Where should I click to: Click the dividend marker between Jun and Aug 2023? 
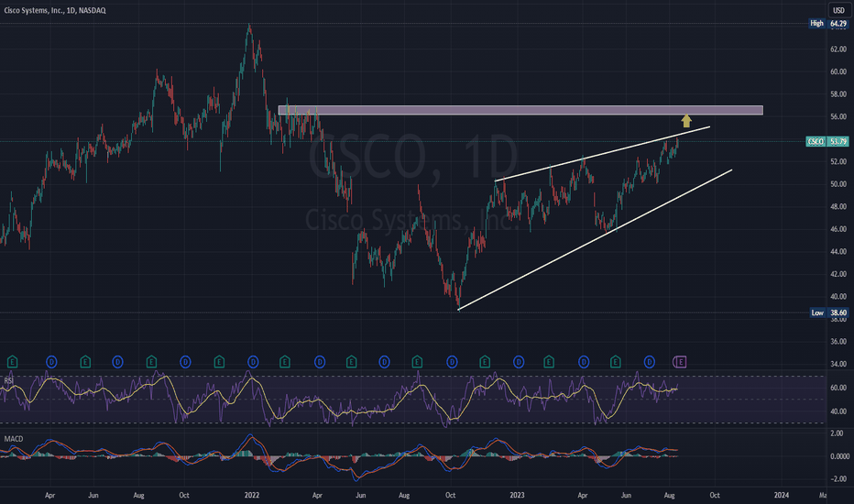(650, 361)
